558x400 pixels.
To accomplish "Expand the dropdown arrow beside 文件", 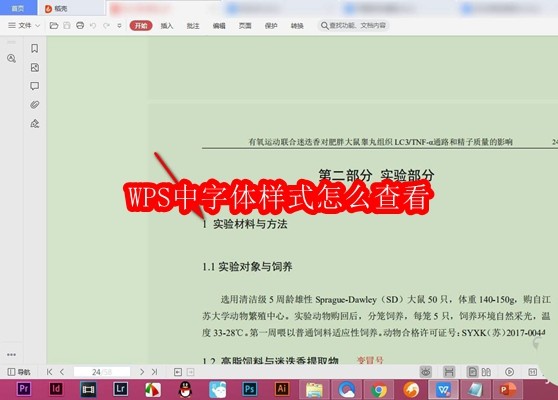I will pos(38,26).
